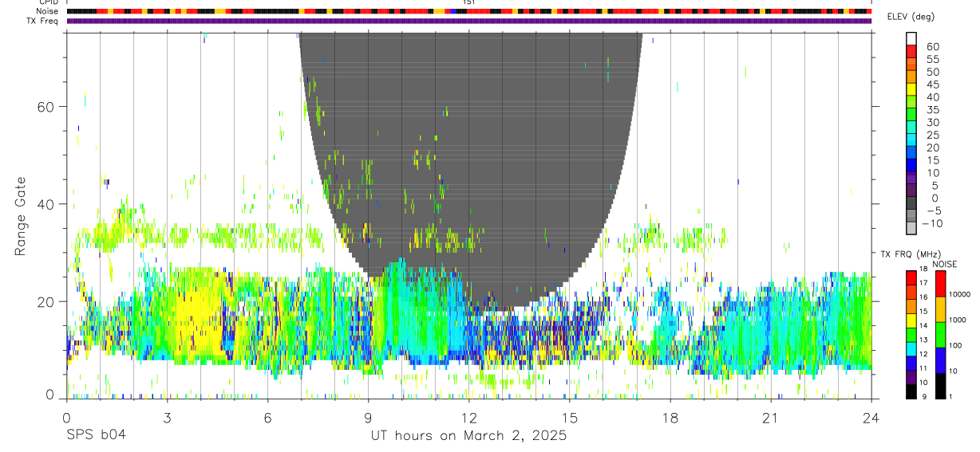Screen dimensions: 980x452
Task: Click the '1000' label on the NOISE scale
Action: click(x=958, y=320)
